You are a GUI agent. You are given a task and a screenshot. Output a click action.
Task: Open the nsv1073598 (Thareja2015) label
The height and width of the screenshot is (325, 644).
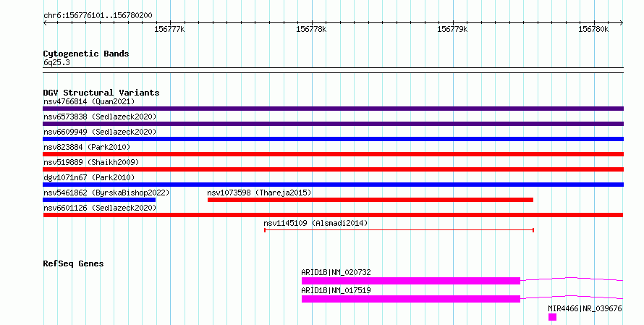tap(259, 193)
